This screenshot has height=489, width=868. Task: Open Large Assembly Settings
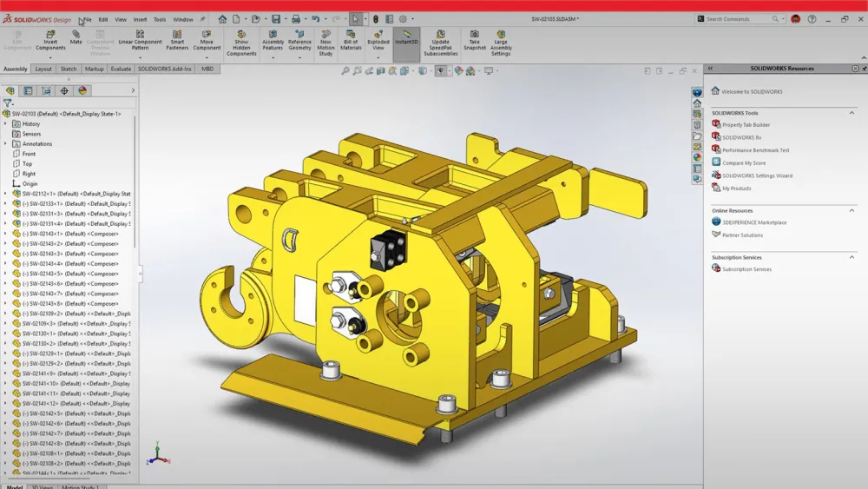click(x=501, y=43)
